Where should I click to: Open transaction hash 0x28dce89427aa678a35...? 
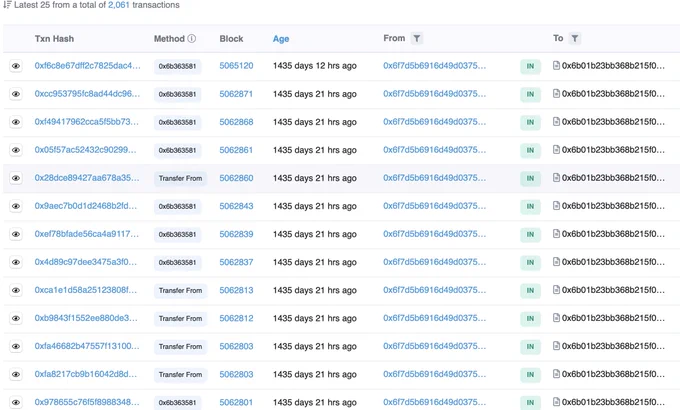tap(87, 178)
